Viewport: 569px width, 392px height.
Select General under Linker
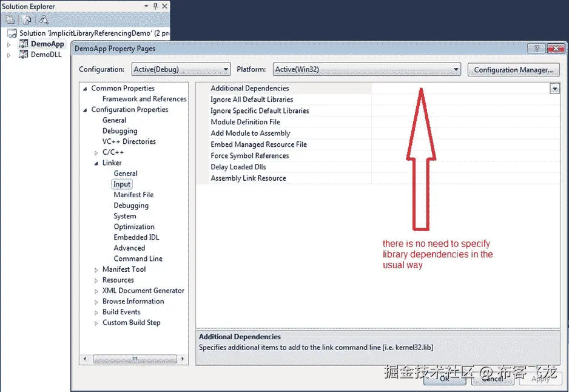[x=126, y=174]
